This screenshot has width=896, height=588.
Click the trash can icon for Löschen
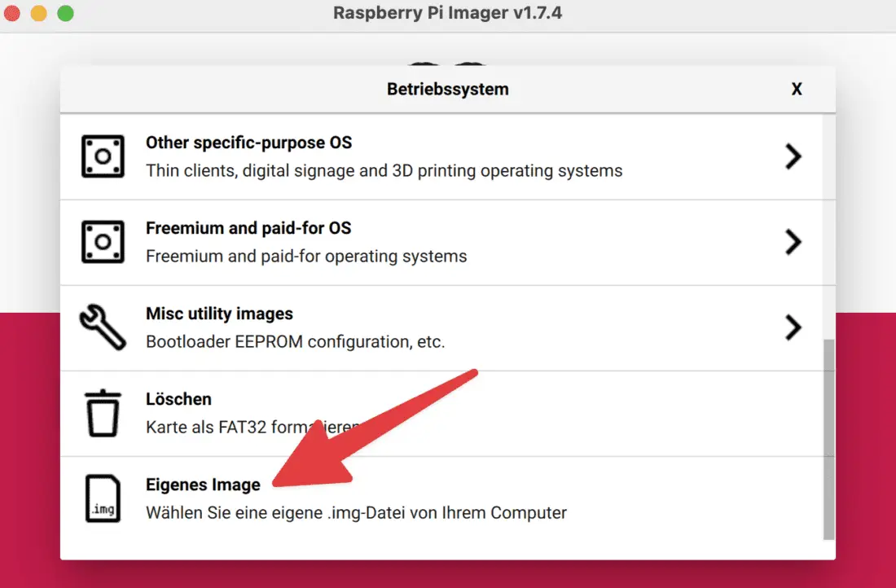(x=103, y=413)
